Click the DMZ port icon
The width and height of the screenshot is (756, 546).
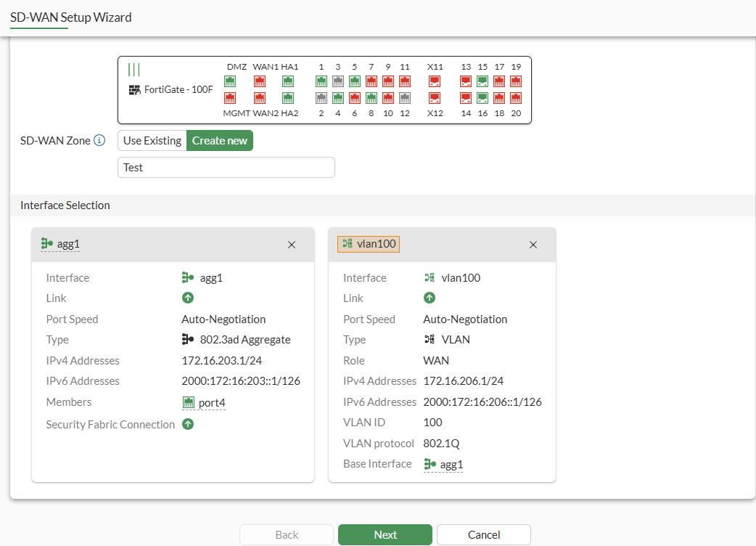(230, 81)
